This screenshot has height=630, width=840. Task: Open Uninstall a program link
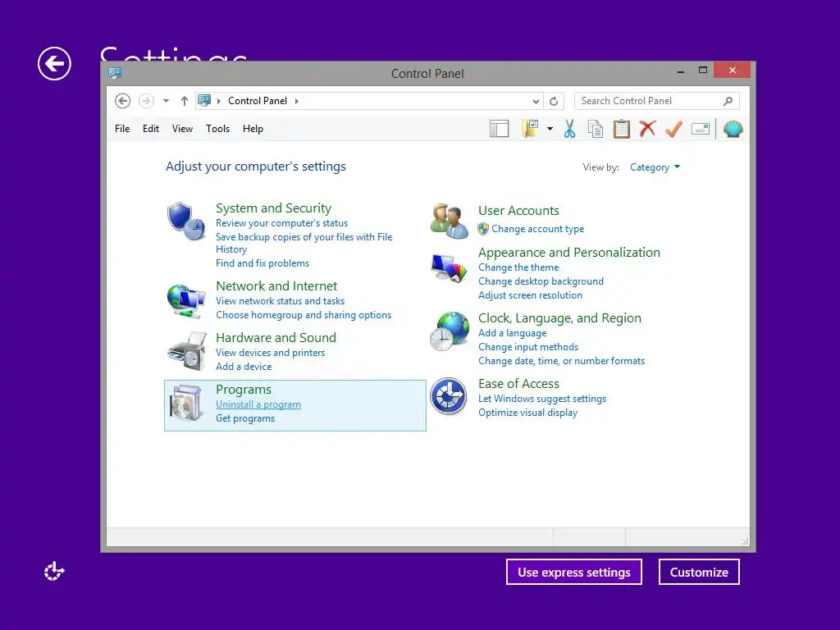tap(258, 404)
